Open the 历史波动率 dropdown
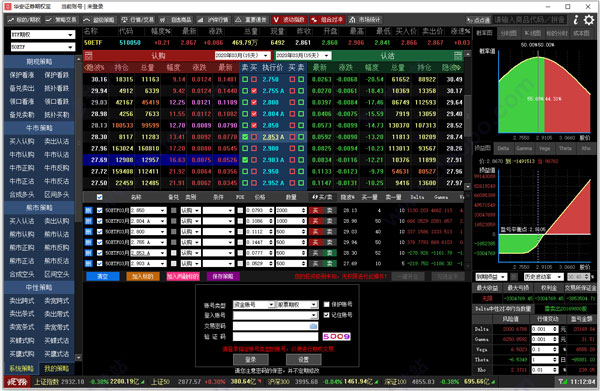600x391 pixels. 544,277
